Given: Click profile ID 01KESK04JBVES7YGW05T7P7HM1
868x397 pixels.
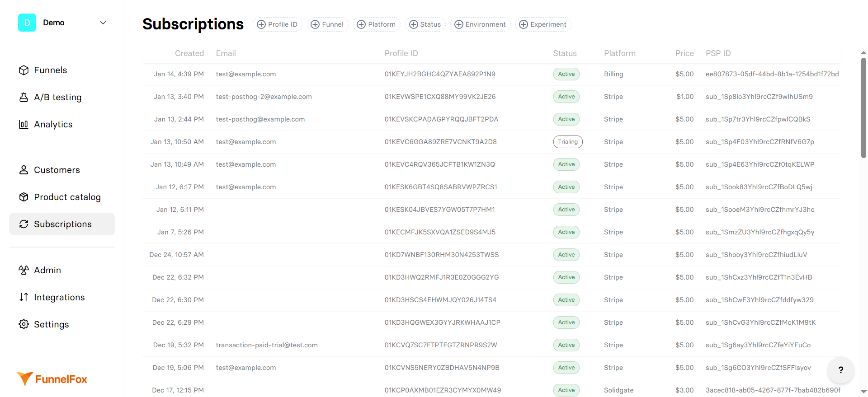Looking at the screenshot, I should (x=440, y=210).
